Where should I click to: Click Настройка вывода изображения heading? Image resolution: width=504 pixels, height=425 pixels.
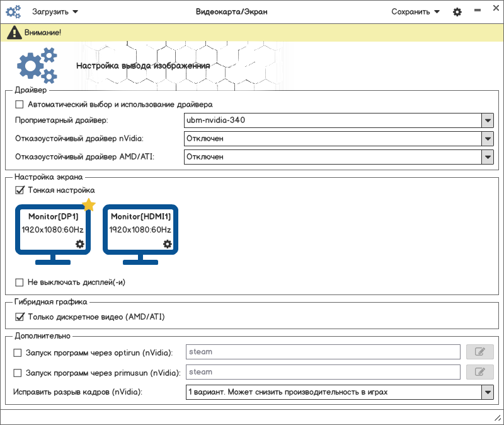(143, 66)
